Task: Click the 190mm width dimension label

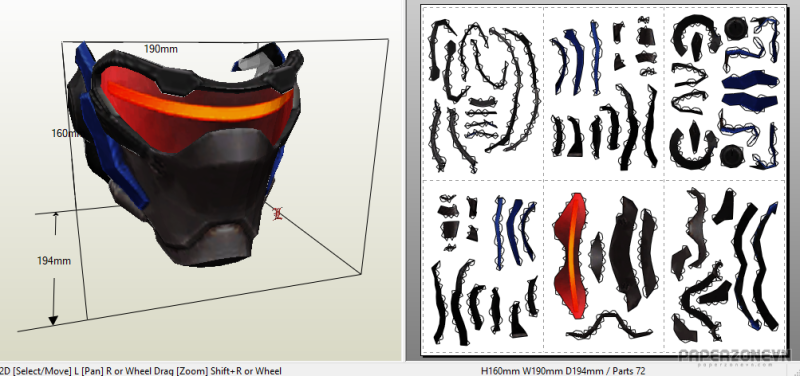Action: [x=160, y=49]
